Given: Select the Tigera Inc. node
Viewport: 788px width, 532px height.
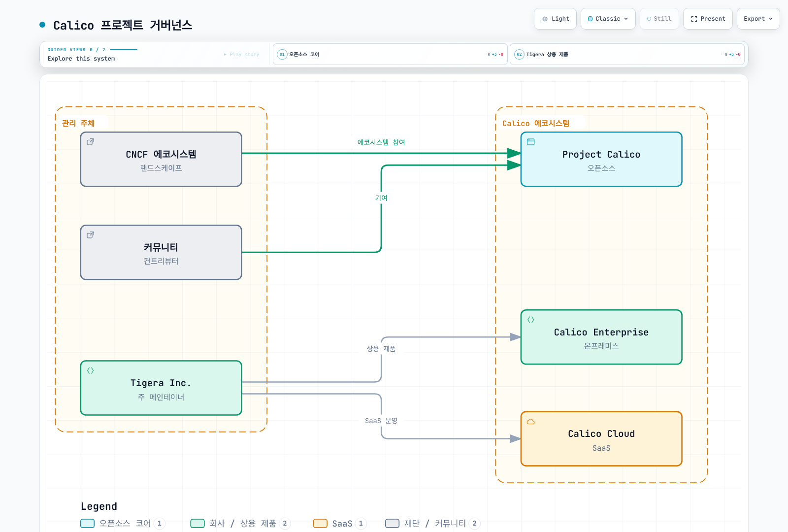Looking at the screenshot, I should coord(161,388).
